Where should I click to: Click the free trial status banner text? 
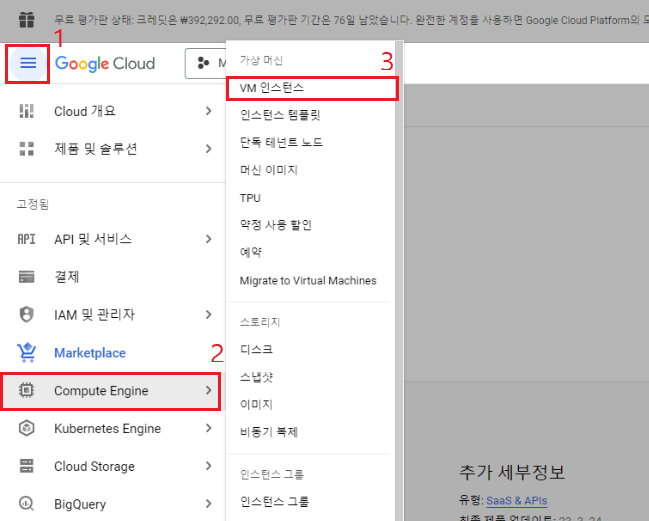351,20
